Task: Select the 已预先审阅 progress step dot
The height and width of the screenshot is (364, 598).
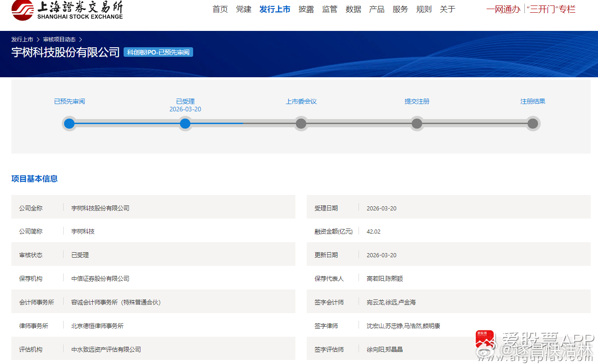Action: pos(70,123)
